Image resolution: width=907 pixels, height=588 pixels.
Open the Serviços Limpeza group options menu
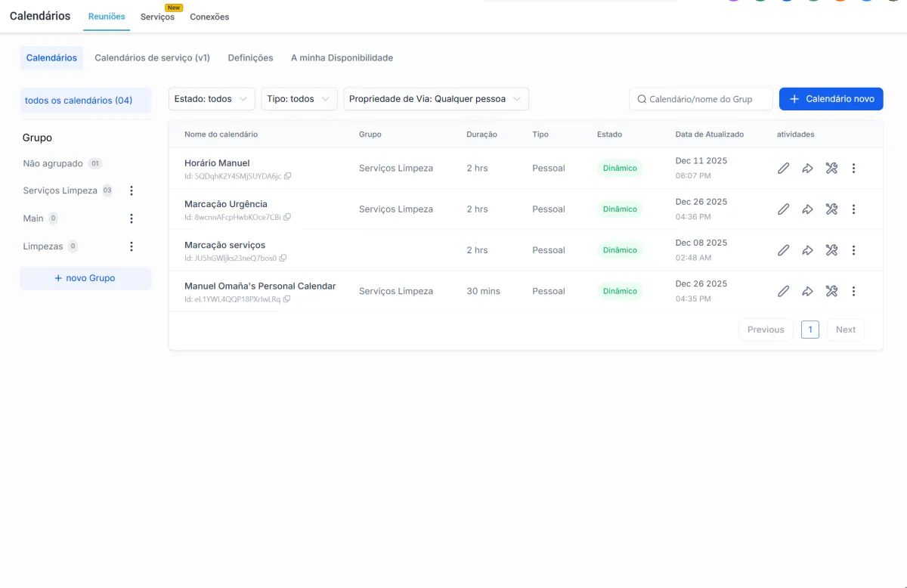point(132,190)
